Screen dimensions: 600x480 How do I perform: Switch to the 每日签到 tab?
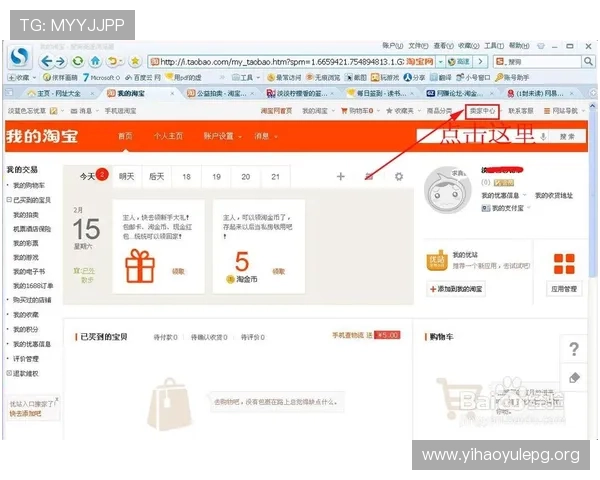(x=380, y=93)
